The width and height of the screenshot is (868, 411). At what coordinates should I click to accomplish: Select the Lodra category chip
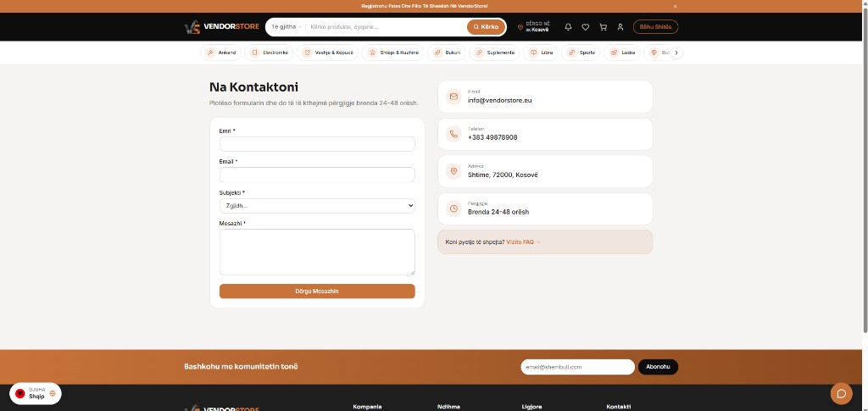[x=621, y=53]
